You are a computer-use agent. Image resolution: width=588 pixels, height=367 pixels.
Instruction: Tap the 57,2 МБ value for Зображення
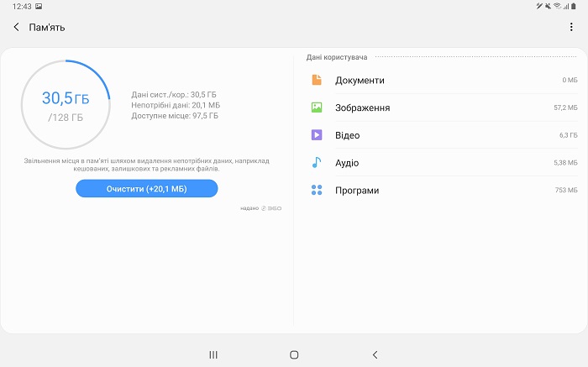(x=565, y=107)
